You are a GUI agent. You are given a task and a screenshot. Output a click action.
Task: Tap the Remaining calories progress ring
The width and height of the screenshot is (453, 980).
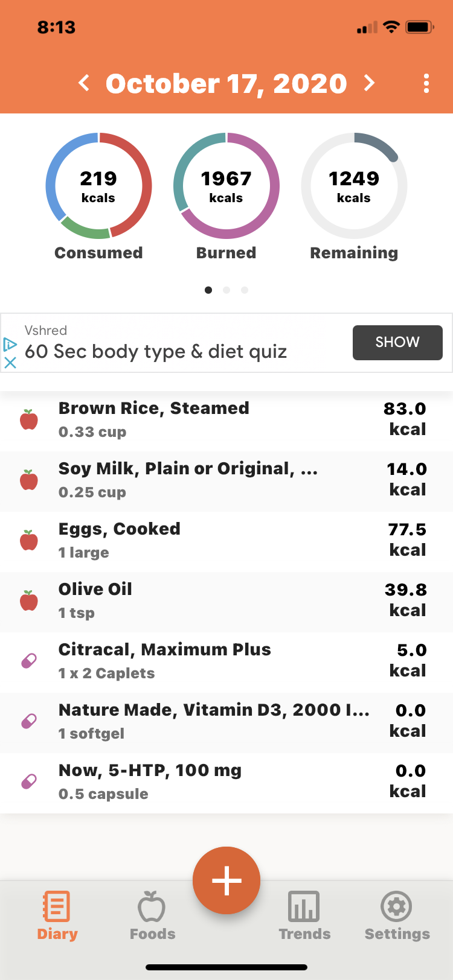(x=354, y=186)
